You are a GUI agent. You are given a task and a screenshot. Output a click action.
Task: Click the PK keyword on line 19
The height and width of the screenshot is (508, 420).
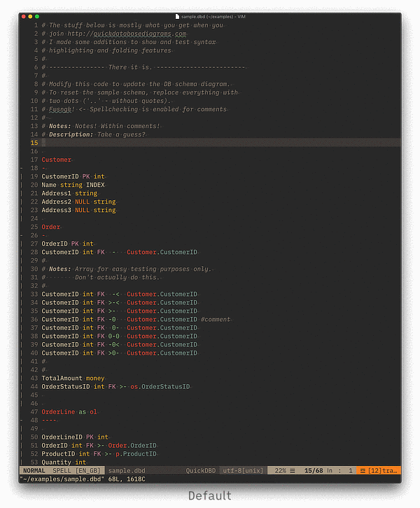[x=86, y=176]
